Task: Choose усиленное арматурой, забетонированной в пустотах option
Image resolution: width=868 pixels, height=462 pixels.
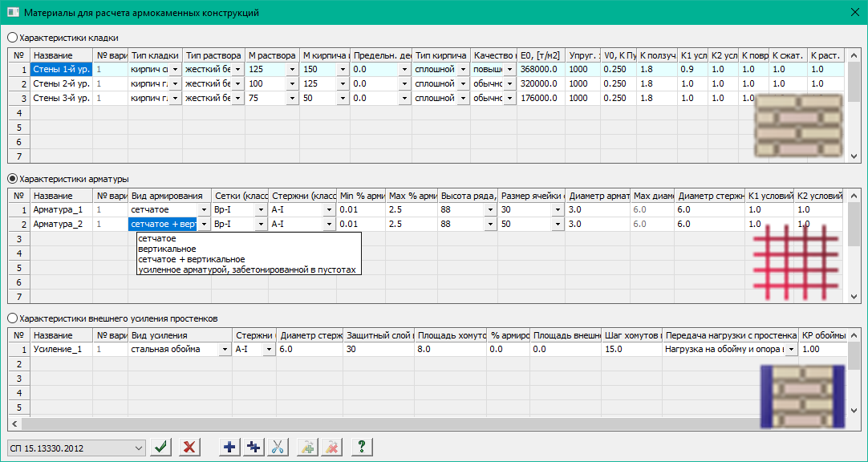Action: click(246, 269)
